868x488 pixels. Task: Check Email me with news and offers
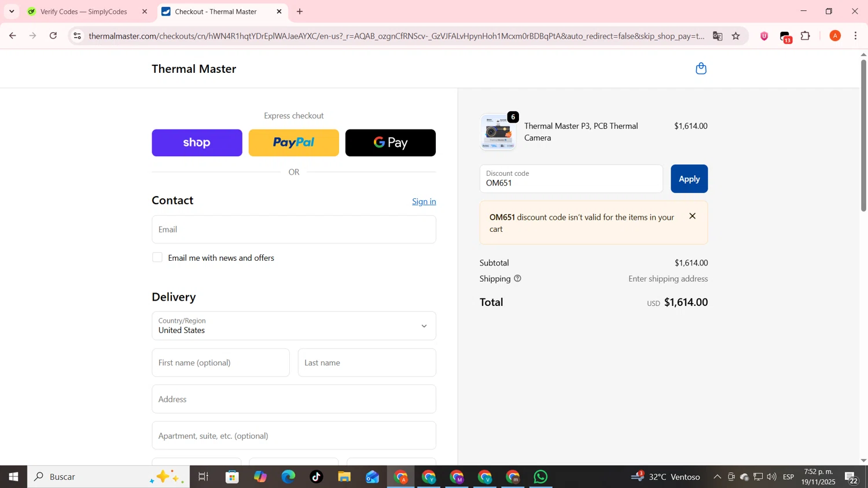157,257
